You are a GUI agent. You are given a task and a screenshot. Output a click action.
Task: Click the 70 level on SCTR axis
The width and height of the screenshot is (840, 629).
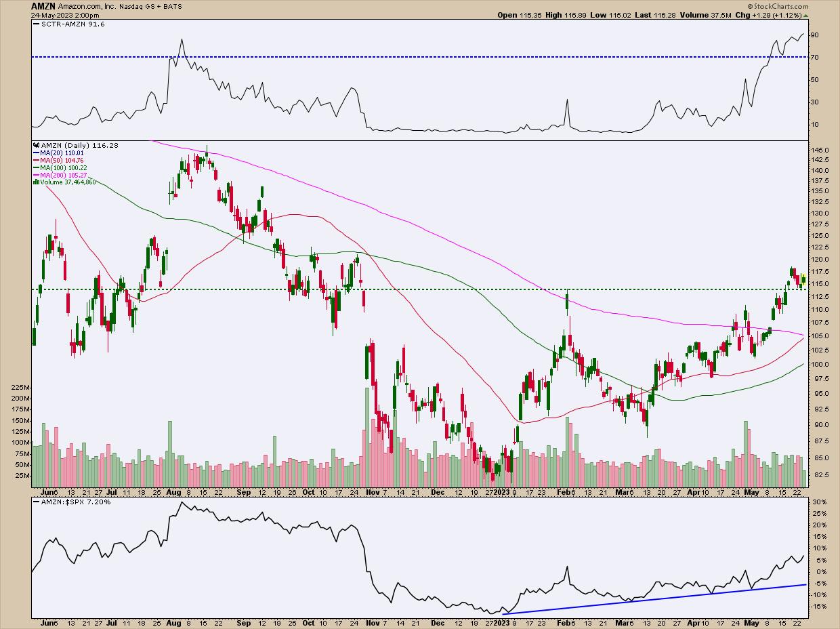coord(816,57)
